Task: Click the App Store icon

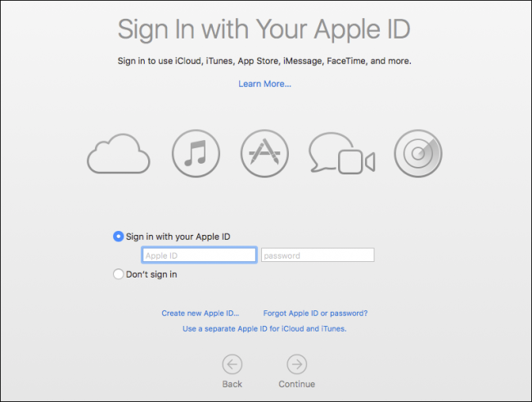Action: [x=264, y=153]
